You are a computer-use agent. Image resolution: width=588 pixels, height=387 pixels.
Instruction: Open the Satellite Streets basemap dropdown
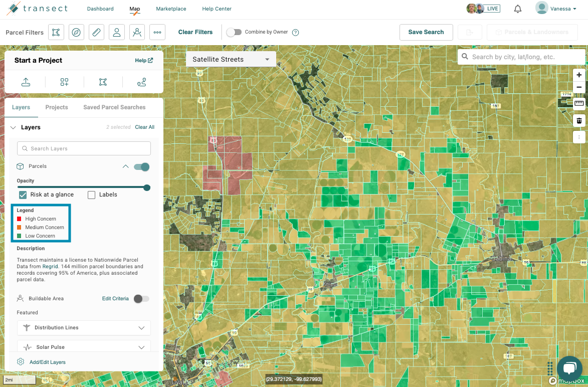click(231, 59)
